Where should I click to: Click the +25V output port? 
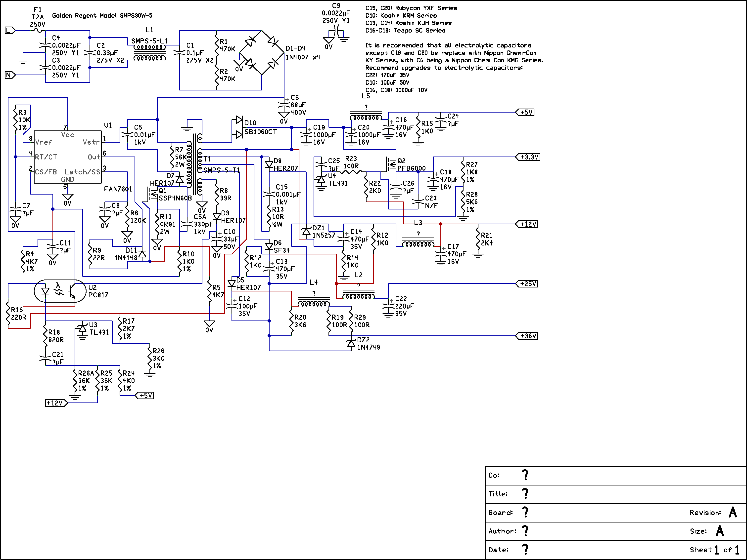pos(527,284)
